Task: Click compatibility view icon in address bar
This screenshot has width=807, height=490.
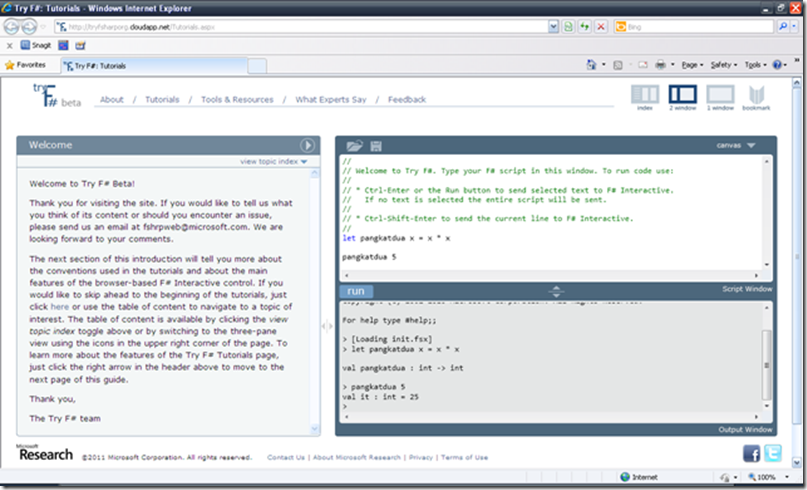Action: pos(569,26)
